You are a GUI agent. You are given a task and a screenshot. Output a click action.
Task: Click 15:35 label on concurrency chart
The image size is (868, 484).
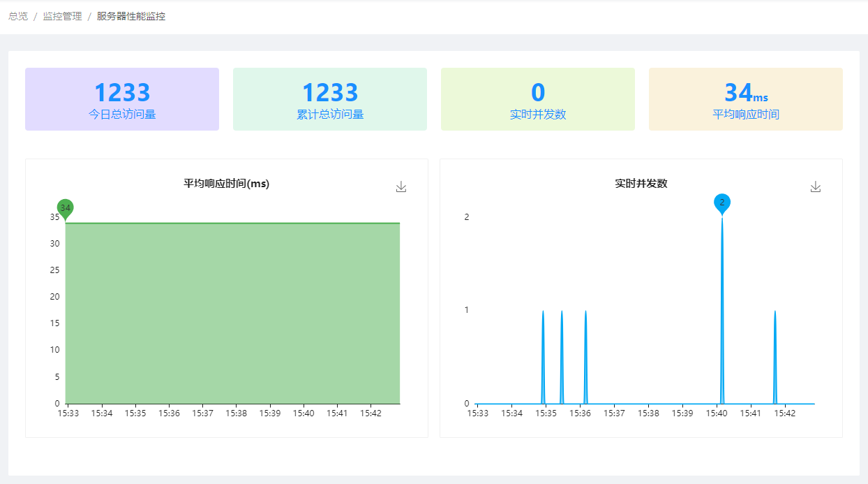546,413
